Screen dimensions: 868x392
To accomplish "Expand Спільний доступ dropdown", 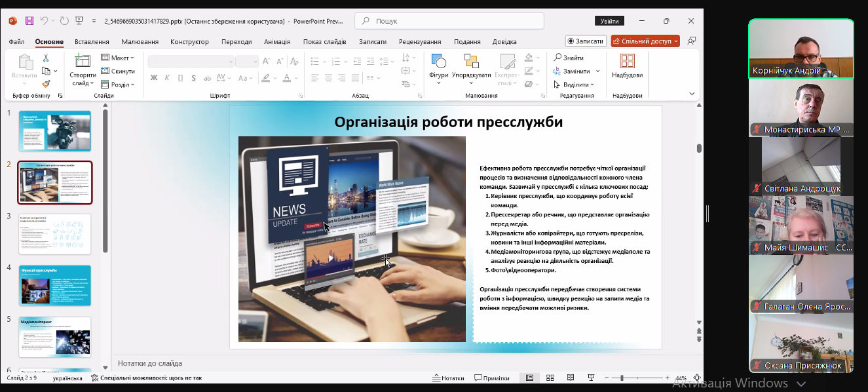I will click(x=675, y=41).
